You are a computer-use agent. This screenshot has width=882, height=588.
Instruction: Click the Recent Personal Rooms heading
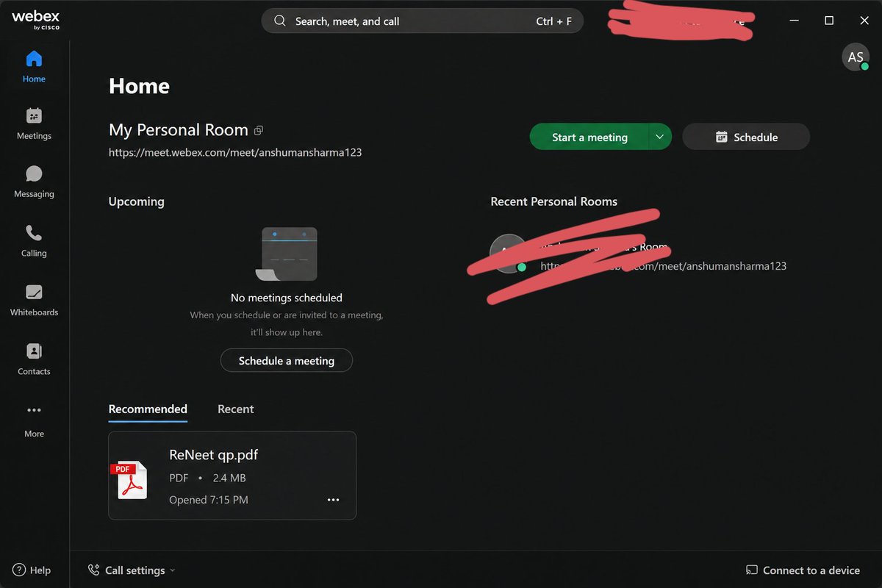pyautogui.click(x=554, y=201)
